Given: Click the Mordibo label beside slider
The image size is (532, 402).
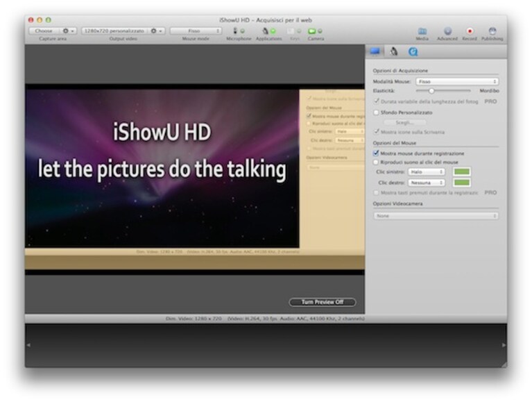Looking at the screenshot, I should pos(489,91).
